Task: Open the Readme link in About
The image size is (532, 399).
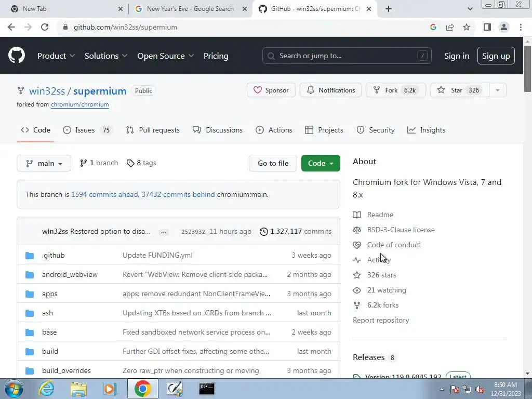Action: [380, 215]
